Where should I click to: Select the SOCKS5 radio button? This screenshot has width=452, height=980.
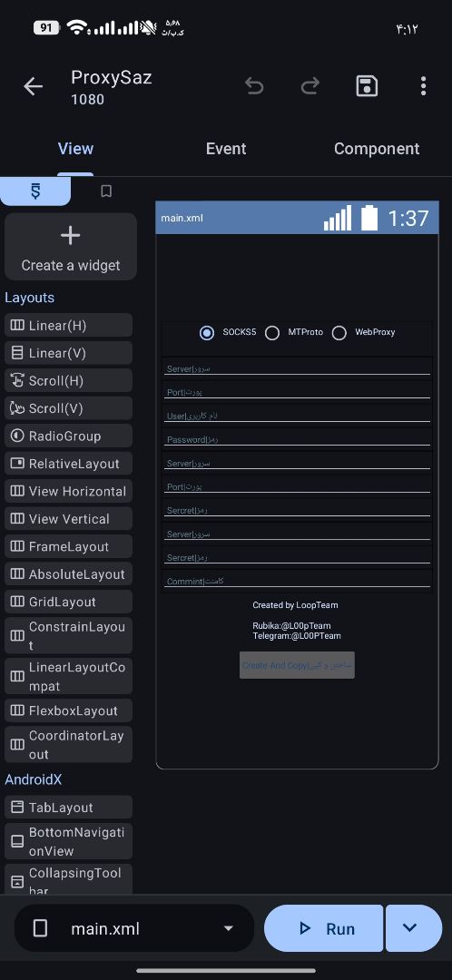tap(207, 332)
